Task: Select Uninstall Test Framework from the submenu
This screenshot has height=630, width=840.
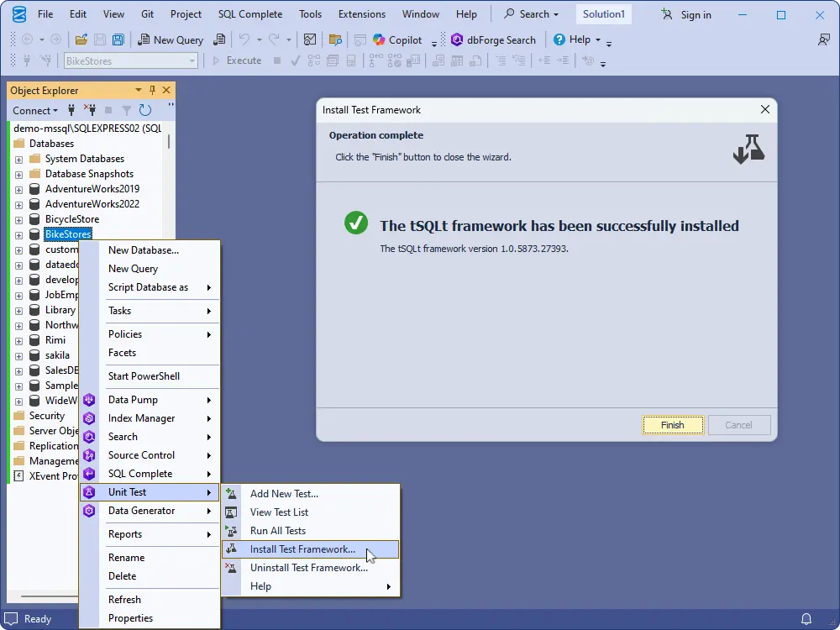Action: pyautogui.click(x=308, y=568)
